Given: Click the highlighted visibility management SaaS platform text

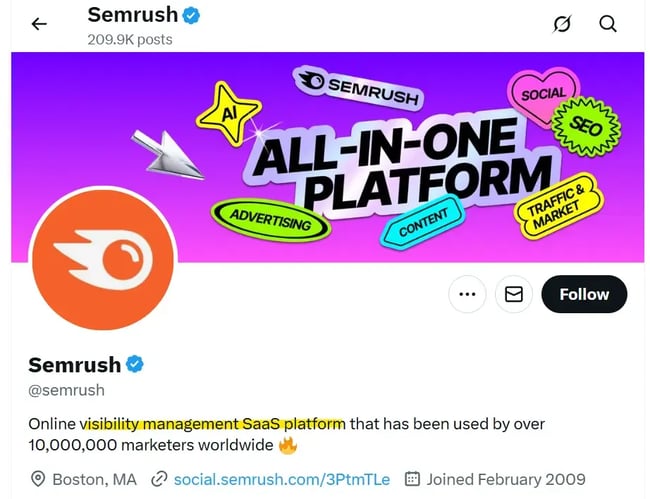Looking at the screenshot, I should click(x=213, y=423).
